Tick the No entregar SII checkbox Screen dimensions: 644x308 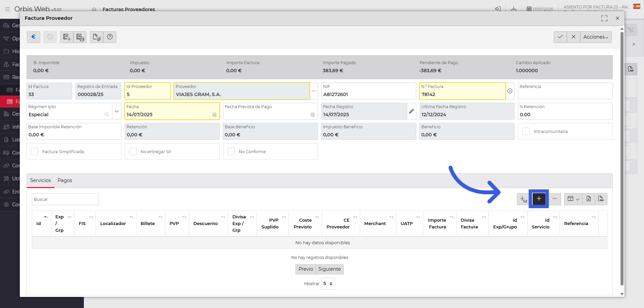tap(133, 151)
